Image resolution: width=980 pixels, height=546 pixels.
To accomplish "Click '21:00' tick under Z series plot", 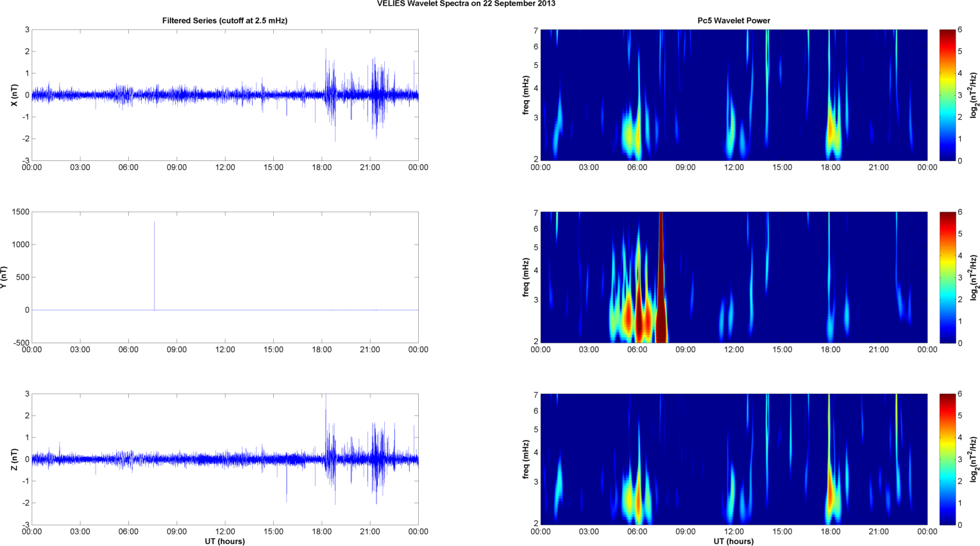I will 370,531.
